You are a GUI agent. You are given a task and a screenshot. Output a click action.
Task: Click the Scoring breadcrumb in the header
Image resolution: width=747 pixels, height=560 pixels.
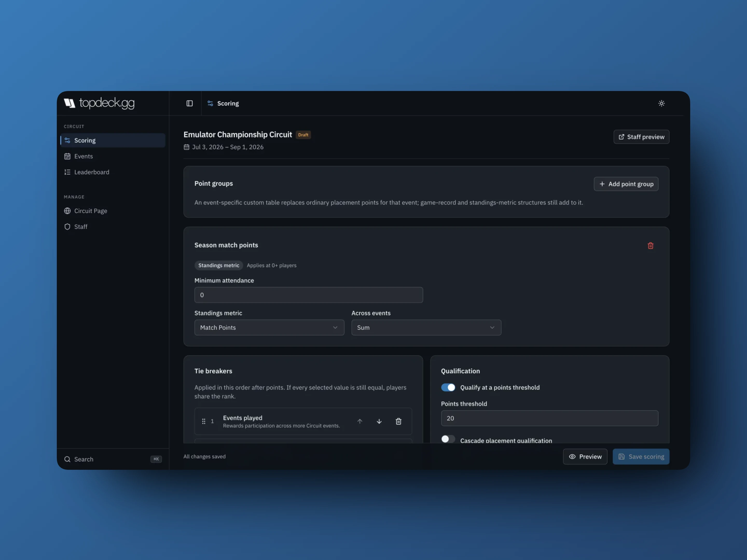coord(223,103)
